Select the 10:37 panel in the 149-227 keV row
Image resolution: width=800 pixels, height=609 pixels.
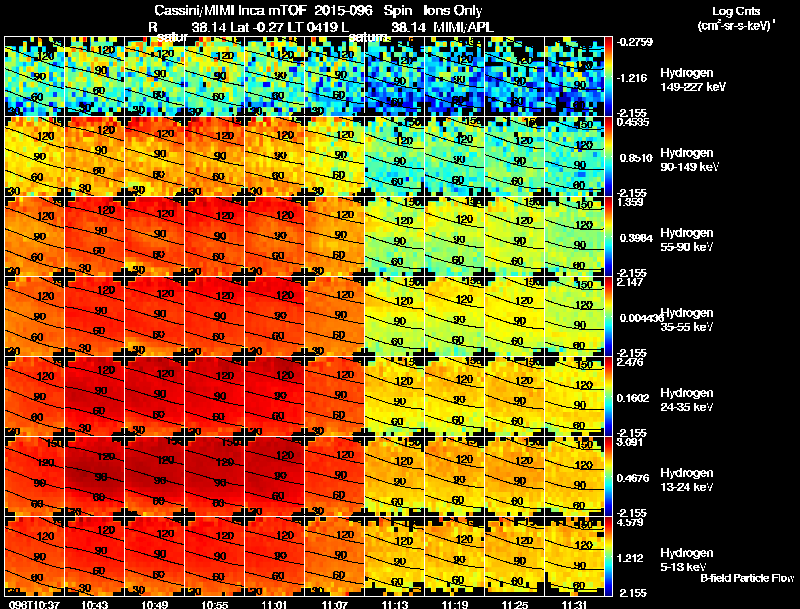tap(34, 77)
